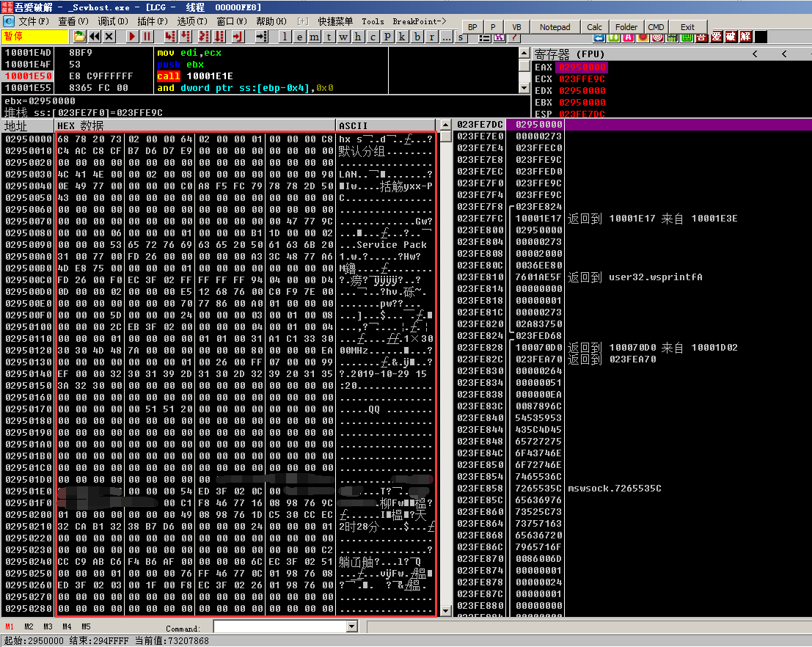Click the VB button
Viewport: 812px width, 647px height.
point(516,27)
